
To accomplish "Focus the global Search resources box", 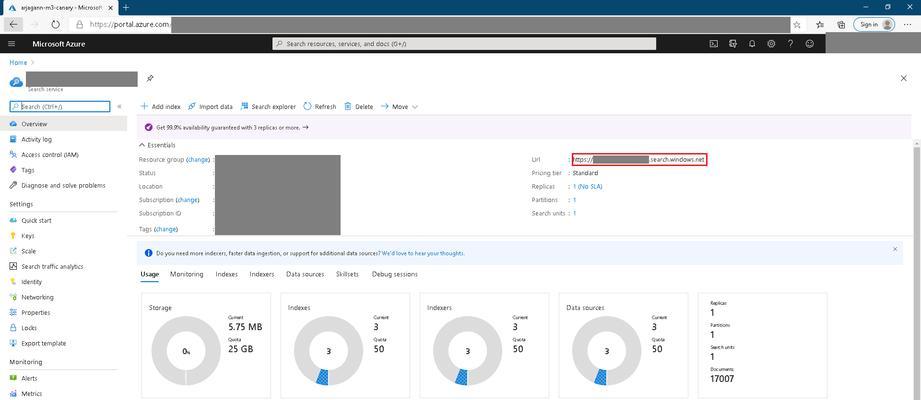I will (464, 43).
